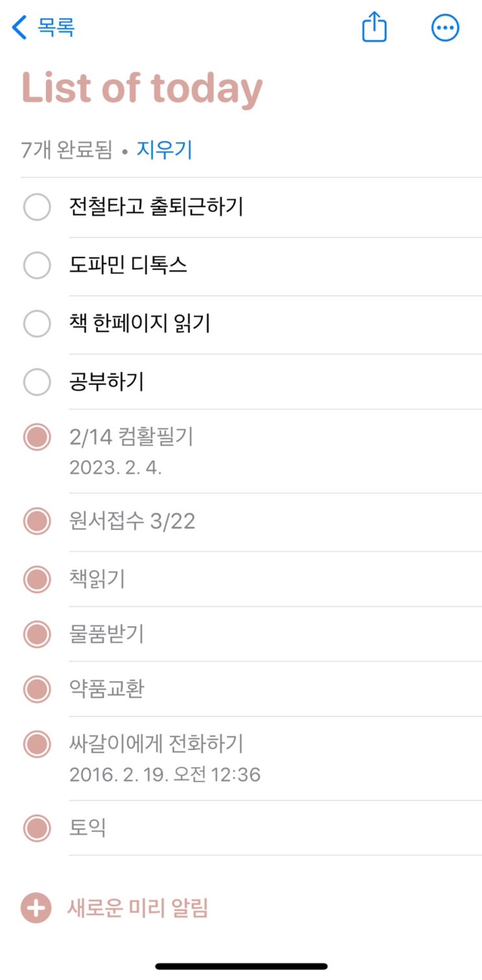Uncheck the completed 2/14 컴활필기 reminder

coord(37,437)
